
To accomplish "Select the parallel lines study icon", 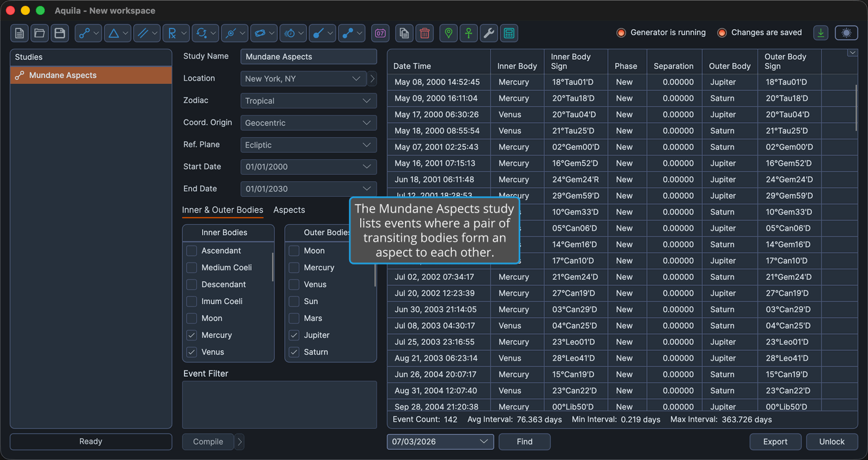I will tap(147, 33).
